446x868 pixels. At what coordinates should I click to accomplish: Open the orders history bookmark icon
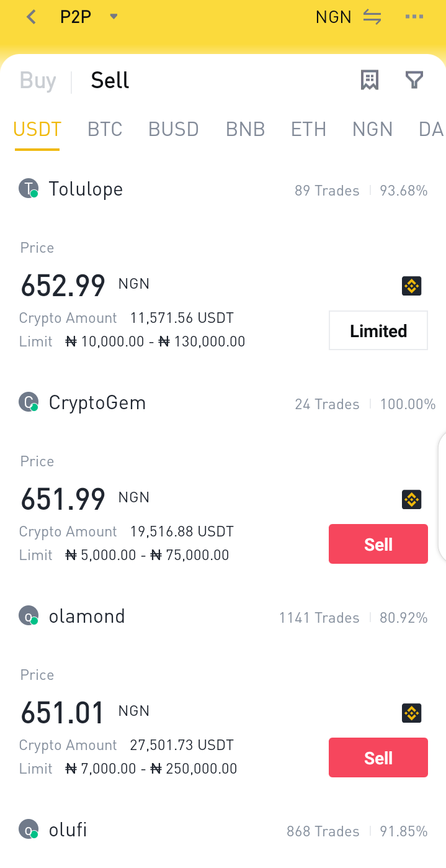click(x=370, y=80)
